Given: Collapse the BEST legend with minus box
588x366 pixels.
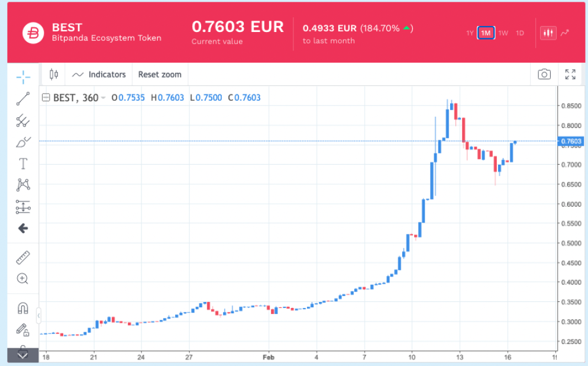Looking at the screenshot, I should point(46,98).
